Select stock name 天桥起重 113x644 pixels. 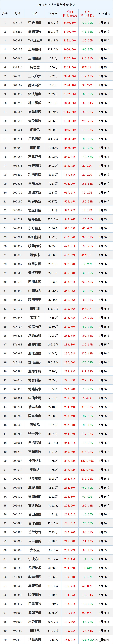[x=35, y=273]
